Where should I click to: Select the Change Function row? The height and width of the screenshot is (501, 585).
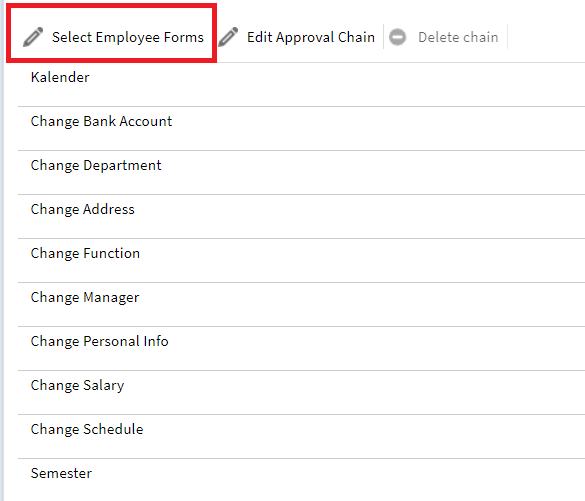(301, 261)
